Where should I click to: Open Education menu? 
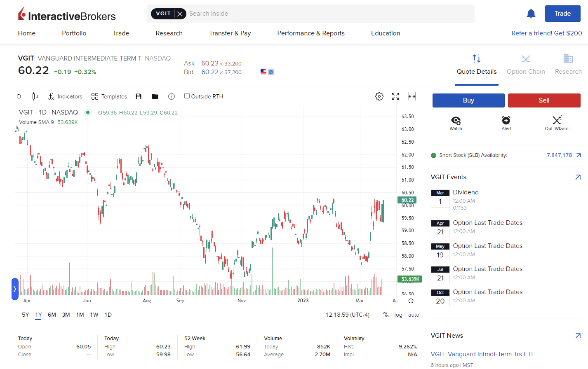(386, 33)
